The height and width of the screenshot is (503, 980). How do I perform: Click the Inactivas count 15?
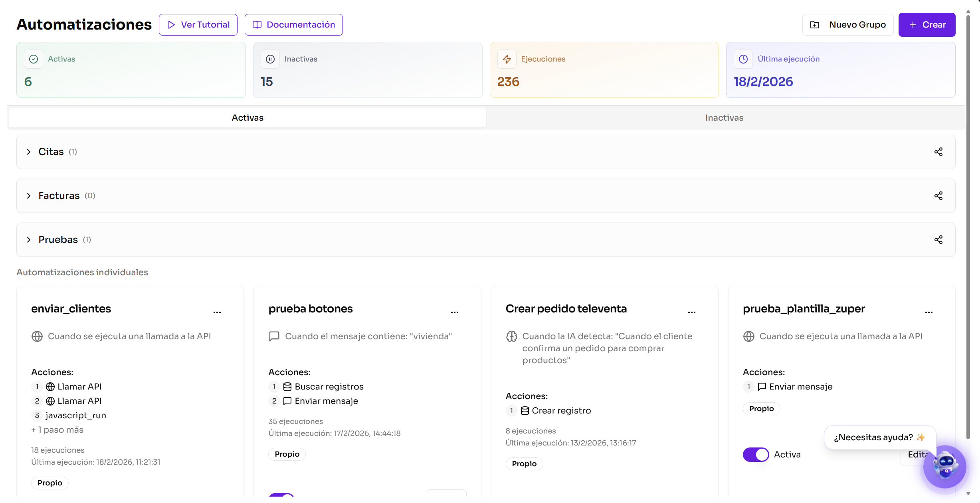[267, 82]
